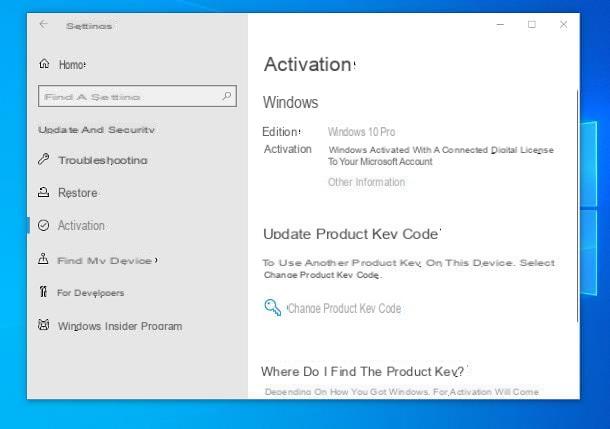Click the Update Product Key Code heading

351,234
